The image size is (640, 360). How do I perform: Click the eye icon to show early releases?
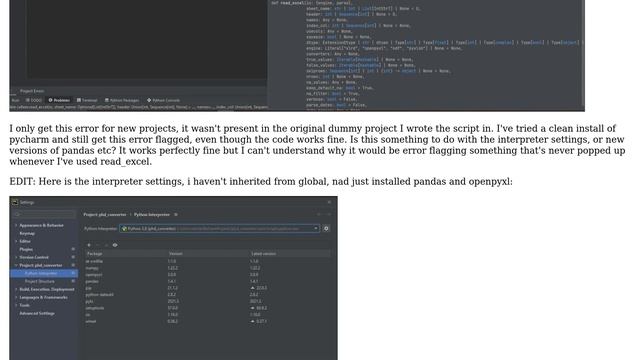(115, 245)
